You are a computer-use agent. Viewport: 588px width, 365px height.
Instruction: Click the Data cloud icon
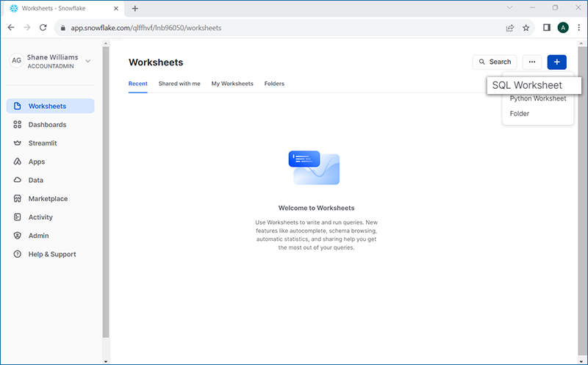pos(17,180)
